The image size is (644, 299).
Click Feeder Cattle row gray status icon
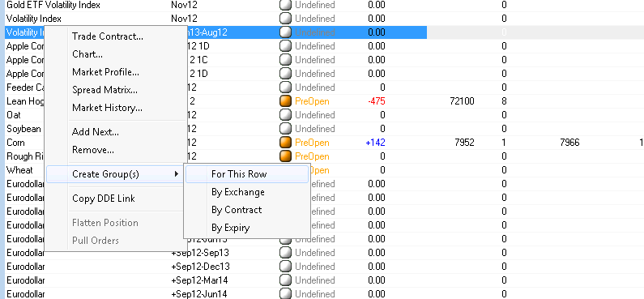[x=285, y=88]
